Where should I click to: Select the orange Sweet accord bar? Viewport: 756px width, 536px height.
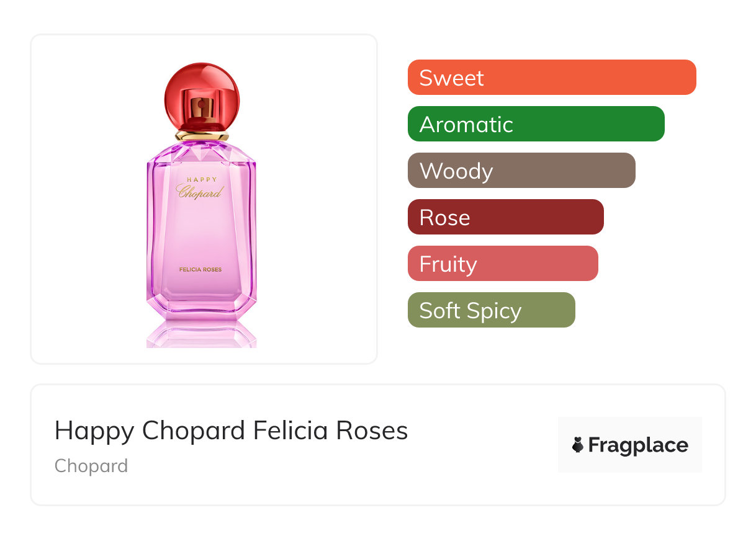pos(551,78)
